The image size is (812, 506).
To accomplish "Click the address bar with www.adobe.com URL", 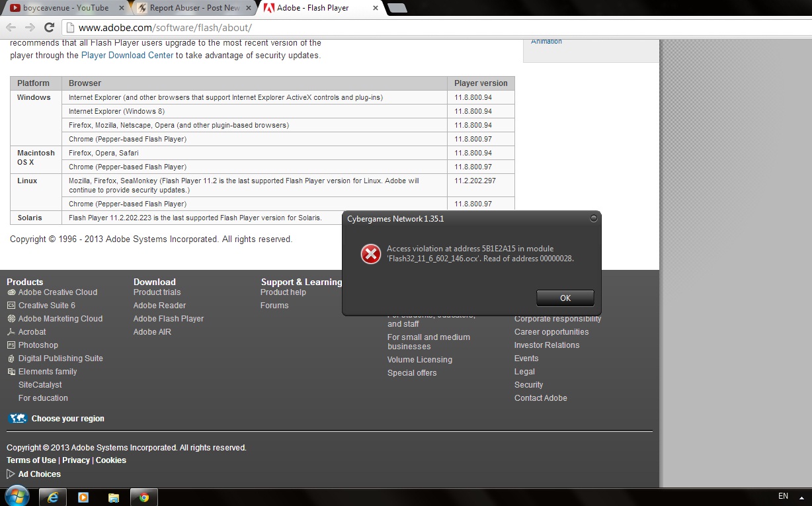I will tap(436, 28).
